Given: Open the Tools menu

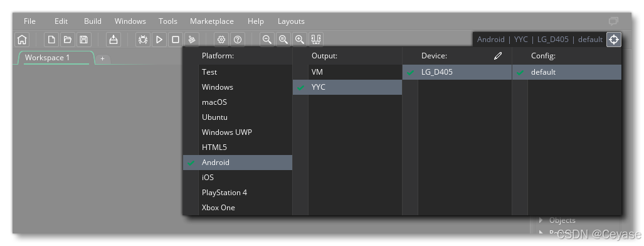Looking at the screenshot, I should 168,21.
